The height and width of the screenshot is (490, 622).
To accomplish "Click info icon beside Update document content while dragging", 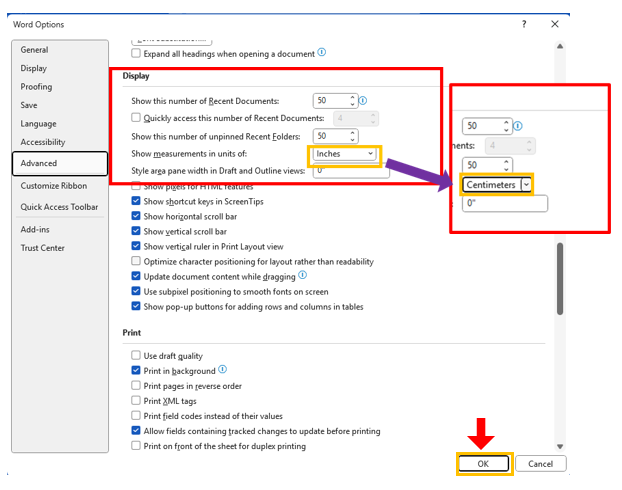I will [303, 275].
